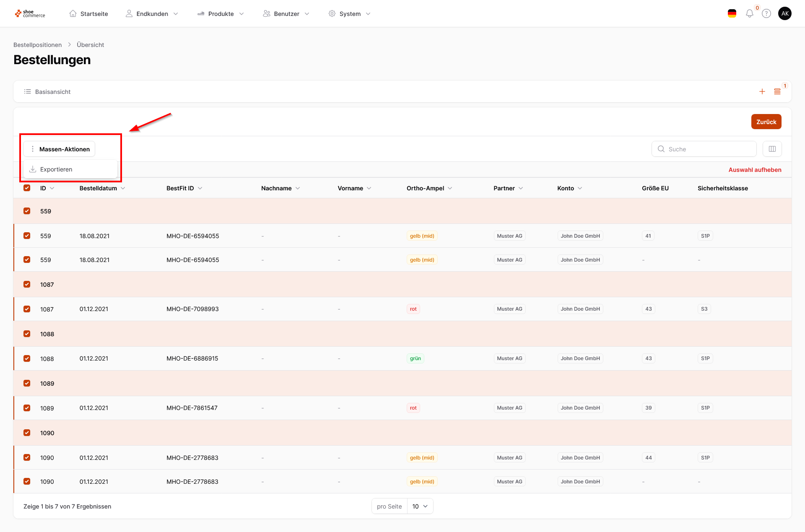The image size is (805, 532).
Task: Uncheck the select-all checkbox in header
Action: [x=27, y=188]
